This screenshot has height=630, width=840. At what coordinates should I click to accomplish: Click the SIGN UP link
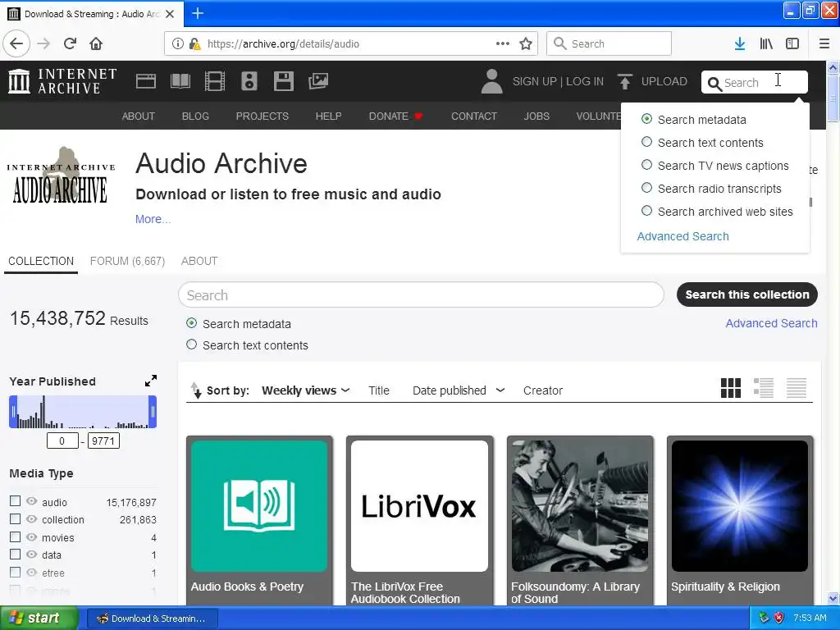point(534,81)
